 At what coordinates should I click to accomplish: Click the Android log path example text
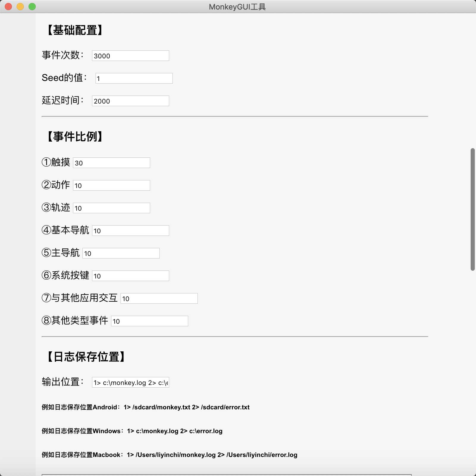(145, 407)
